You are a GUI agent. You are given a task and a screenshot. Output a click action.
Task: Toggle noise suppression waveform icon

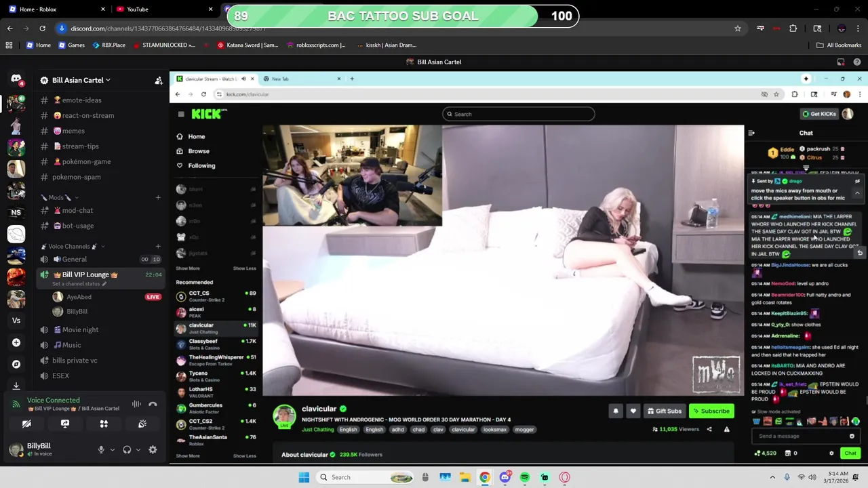[136, 404]
